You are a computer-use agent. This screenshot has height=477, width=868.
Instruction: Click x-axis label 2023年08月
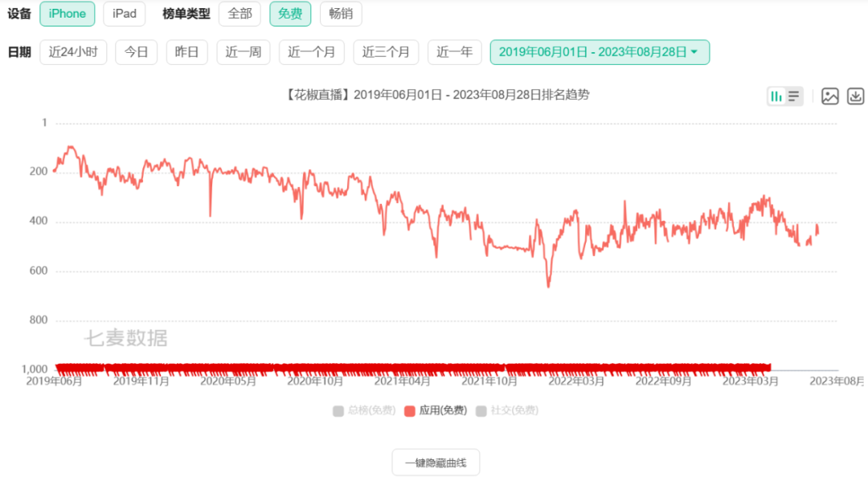(837, 381)
